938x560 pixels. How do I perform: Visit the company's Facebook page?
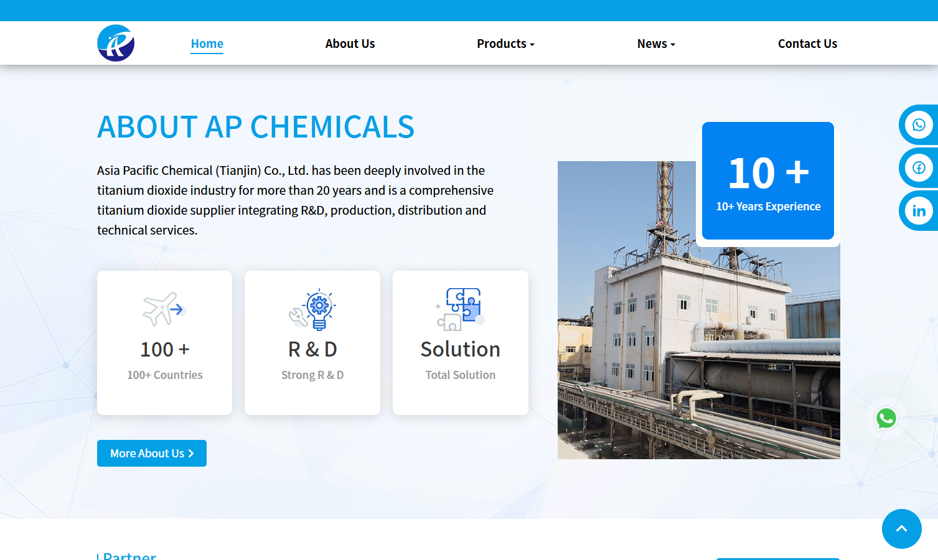(x=919, y=167)
